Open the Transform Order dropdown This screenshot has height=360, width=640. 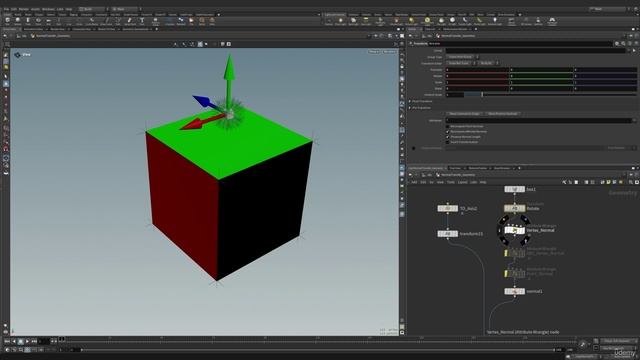pyautogui.click(x=461, y=63)
